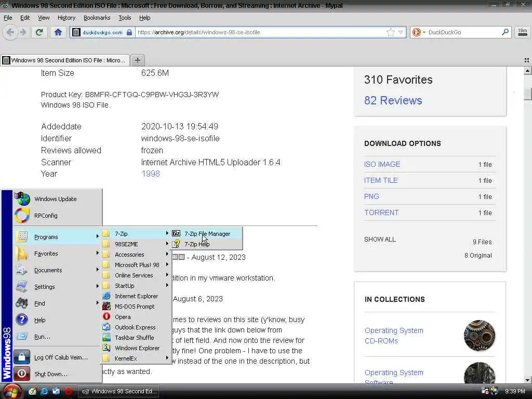
Task: Click the Start button orb
Action: click(x=11, y=391)
